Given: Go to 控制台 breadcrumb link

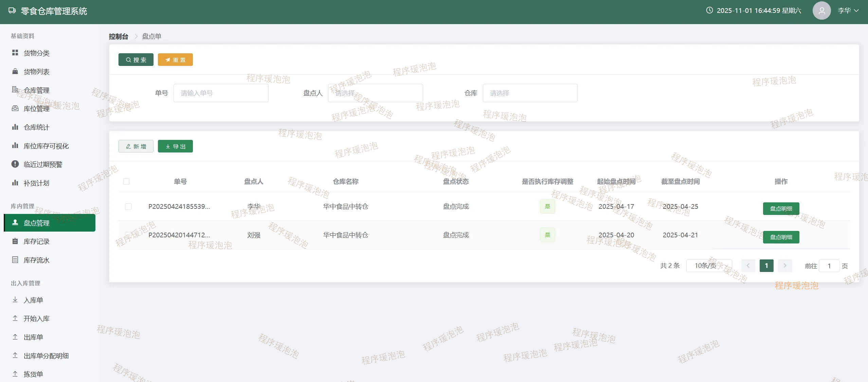Looking at the screenshot, I should point(118,36).
